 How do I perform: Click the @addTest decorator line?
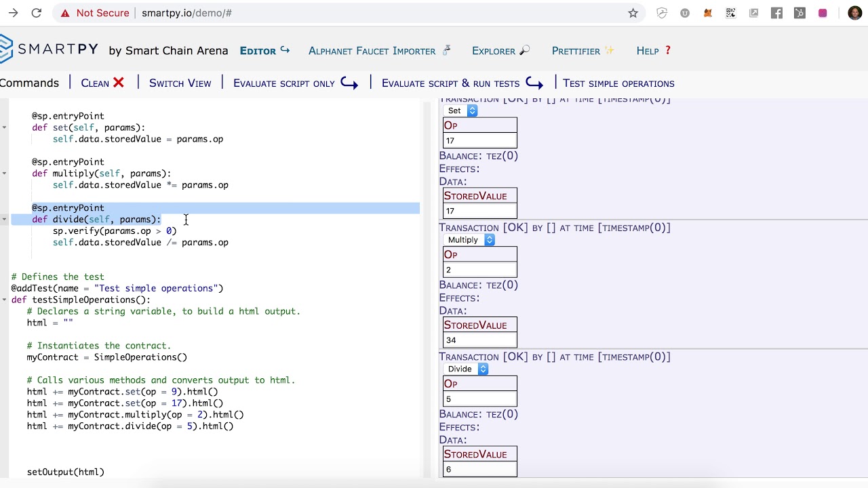click(117, 288)
